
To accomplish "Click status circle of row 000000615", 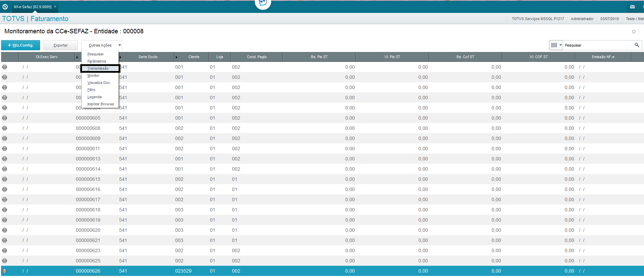I will 4,179.
